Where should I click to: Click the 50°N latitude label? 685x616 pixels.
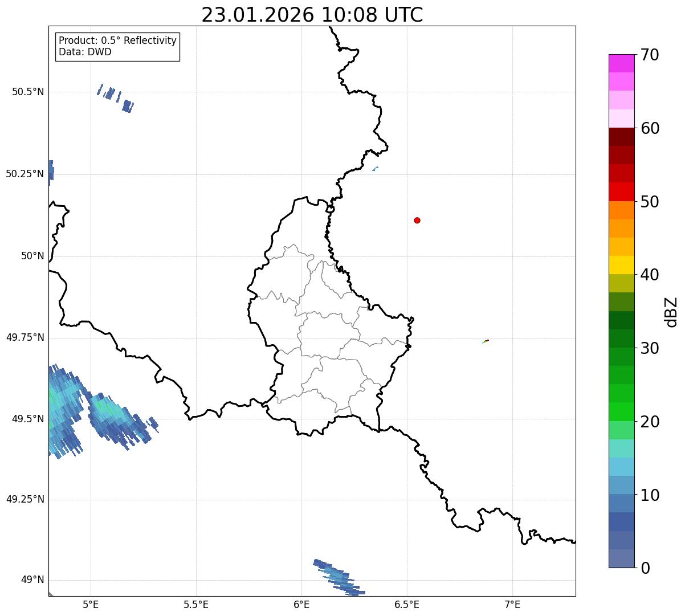pyautogui.click(x=32, y=256)
